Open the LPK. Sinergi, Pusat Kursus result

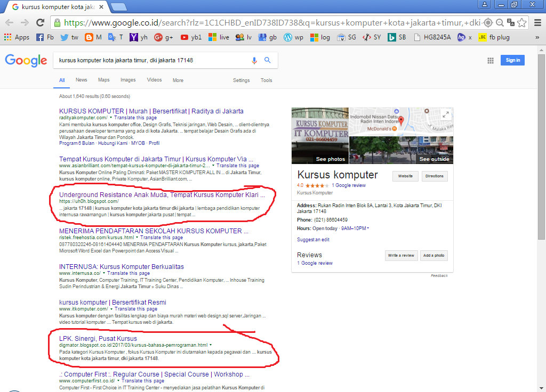[x=98, y=338]
